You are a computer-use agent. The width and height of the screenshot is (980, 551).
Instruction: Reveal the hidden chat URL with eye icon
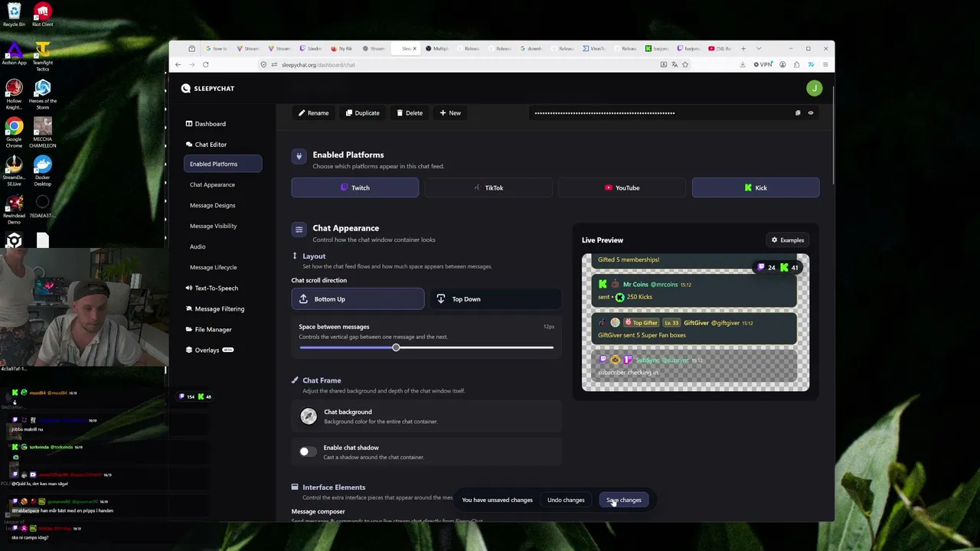811,112
